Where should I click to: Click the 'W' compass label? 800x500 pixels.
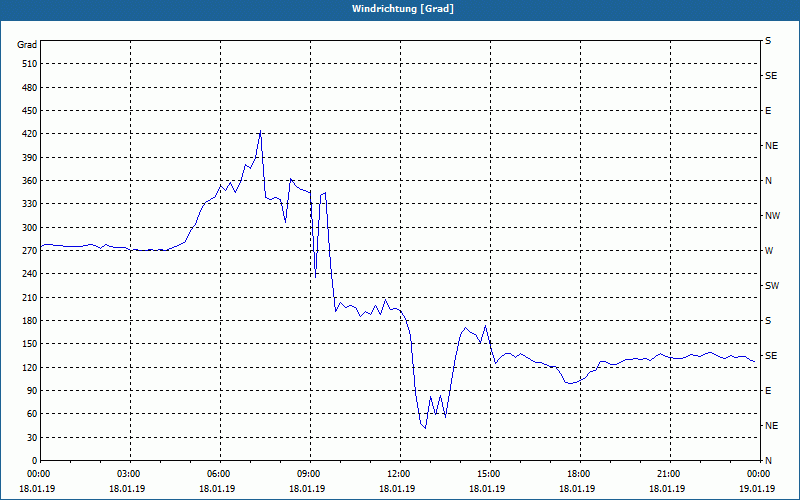[769, 251]
